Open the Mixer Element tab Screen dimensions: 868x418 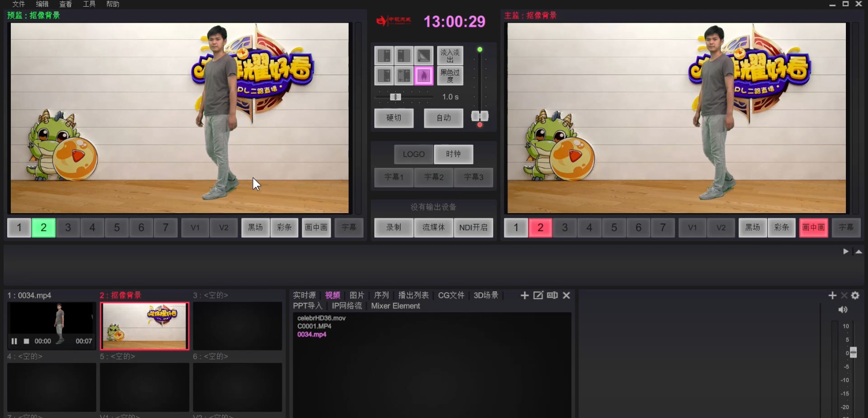point(395,306)
